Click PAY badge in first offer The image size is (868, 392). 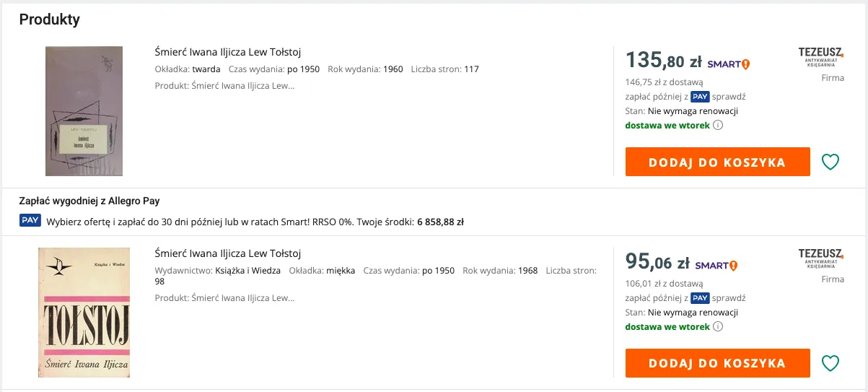pyautogui.click(x=700, y=97)
